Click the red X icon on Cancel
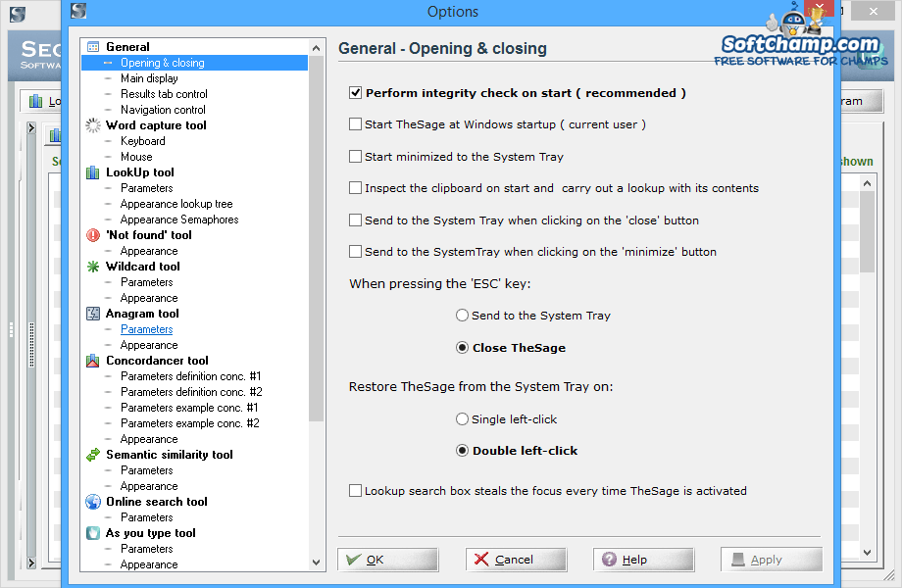The height and width of the screenshot is (588, 902). point(481,560)
